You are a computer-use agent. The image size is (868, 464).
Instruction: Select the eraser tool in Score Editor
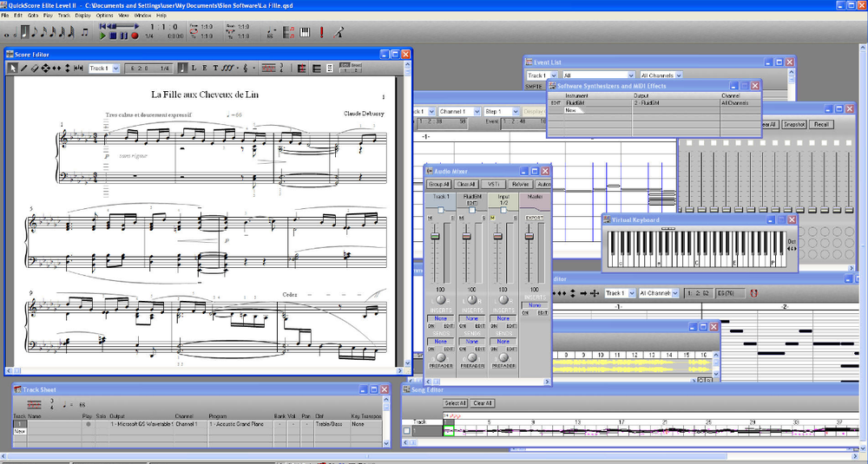[35, 68]
